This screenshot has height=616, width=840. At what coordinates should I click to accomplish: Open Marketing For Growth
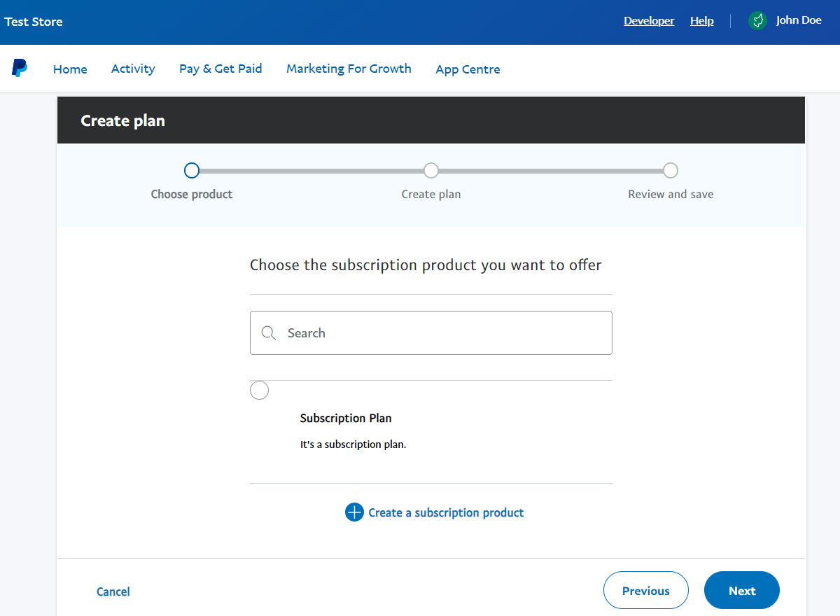(349, 69)
